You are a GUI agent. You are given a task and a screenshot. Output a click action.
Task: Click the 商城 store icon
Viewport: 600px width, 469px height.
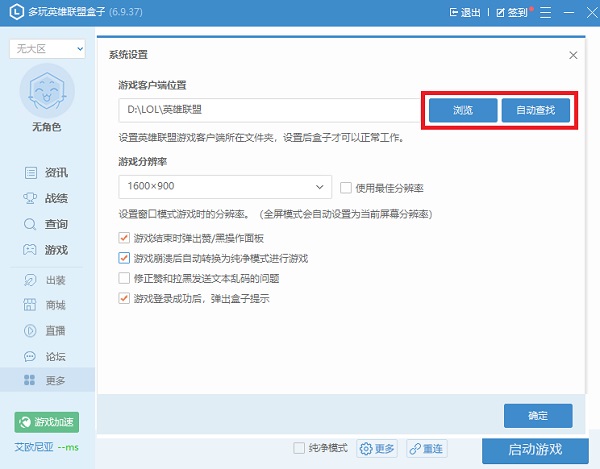coord(30,305)
